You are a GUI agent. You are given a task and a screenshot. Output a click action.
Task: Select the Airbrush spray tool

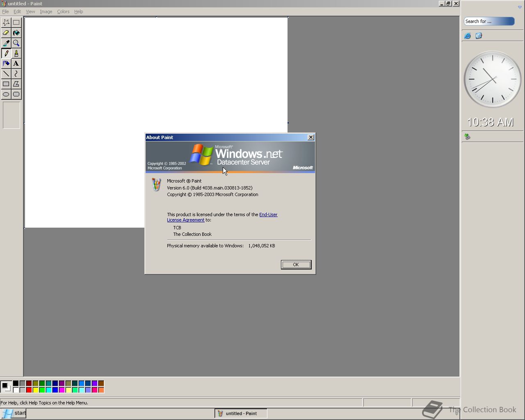[6, 64]
